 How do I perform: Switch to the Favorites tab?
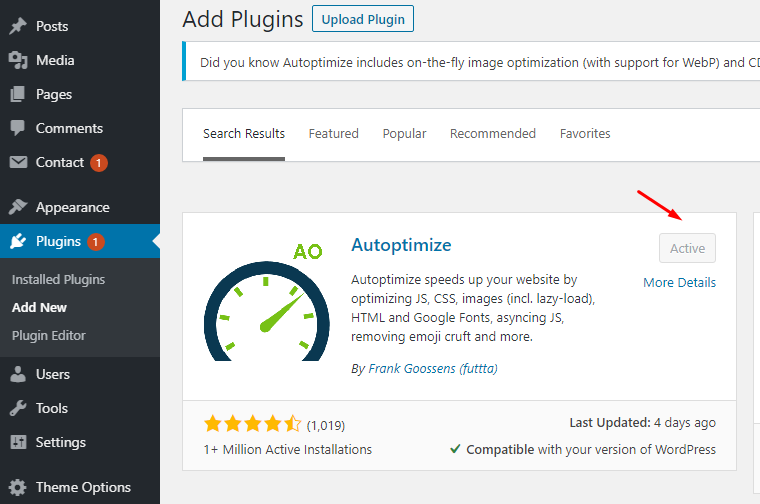pyautogui.click(x=585, y=134)
